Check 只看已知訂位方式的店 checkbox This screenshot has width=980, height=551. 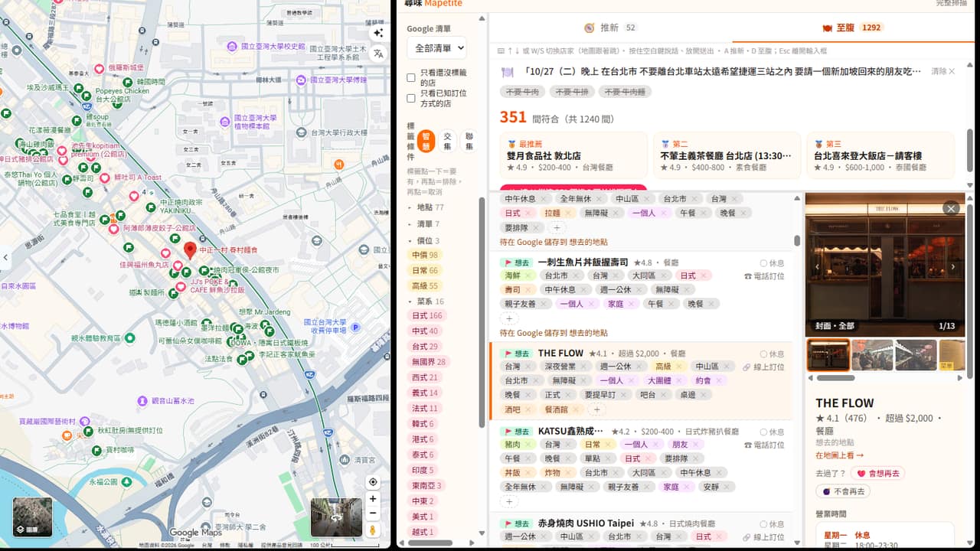[411, 98]
